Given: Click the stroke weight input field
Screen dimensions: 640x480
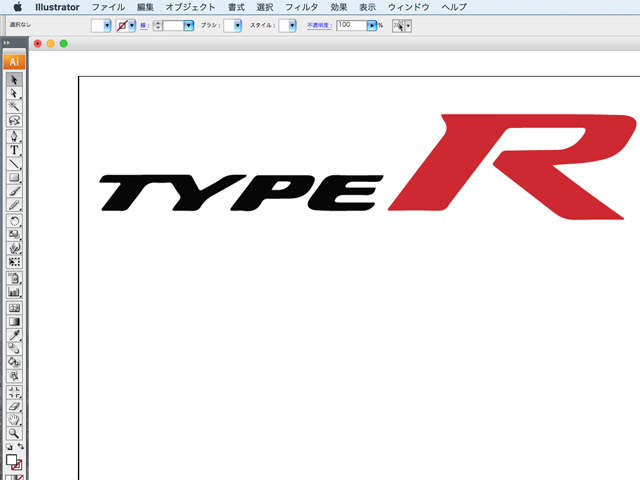Looking at the screenshot, I should point(173,26).
